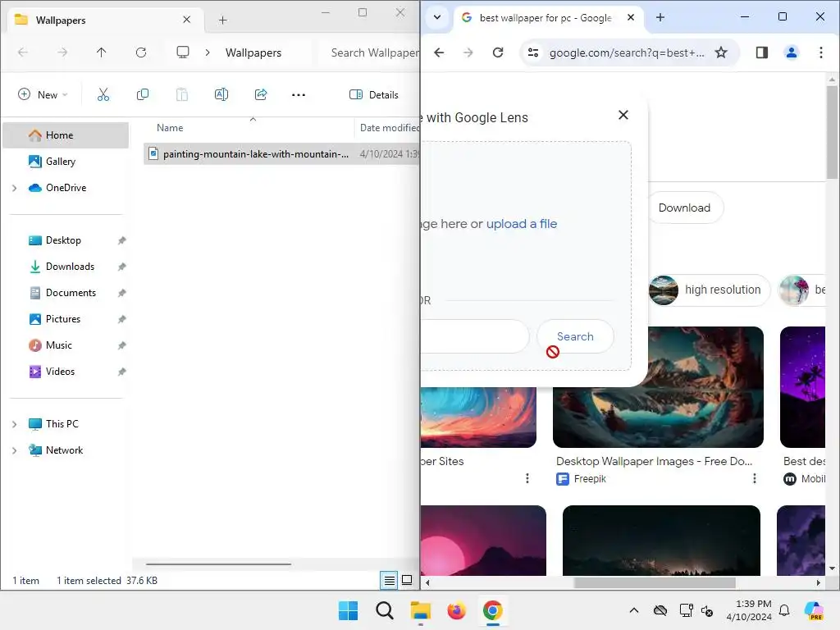Image resolution: width=840 pixels, height=630 pixels.
Task: Paste image link input in Google Lens
Action: tap(475, 336)
